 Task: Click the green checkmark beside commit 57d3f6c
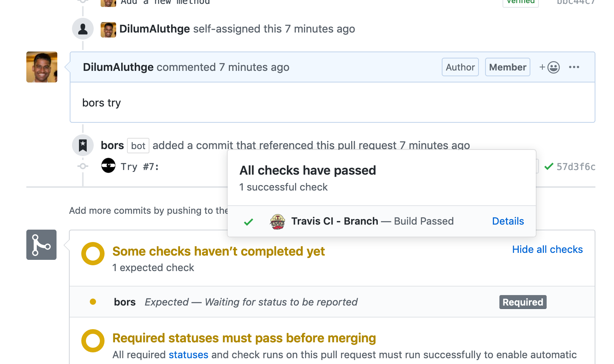[549, 167]
